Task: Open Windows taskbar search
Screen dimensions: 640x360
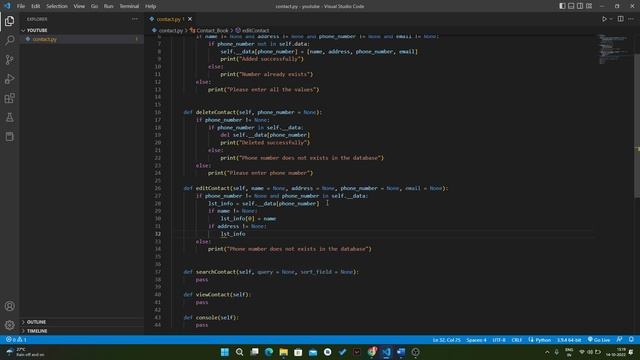Action: pos(240,352)
